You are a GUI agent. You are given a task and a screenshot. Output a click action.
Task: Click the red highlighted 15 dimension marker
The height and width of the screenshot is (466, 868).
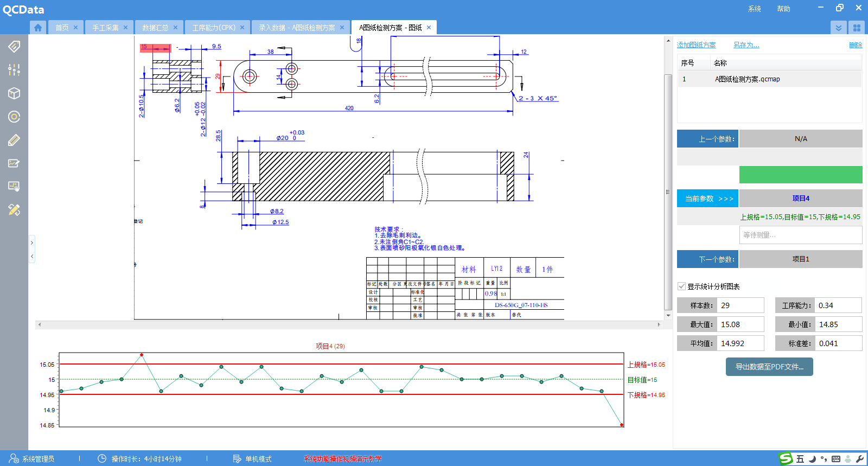[x=156, y=48]
